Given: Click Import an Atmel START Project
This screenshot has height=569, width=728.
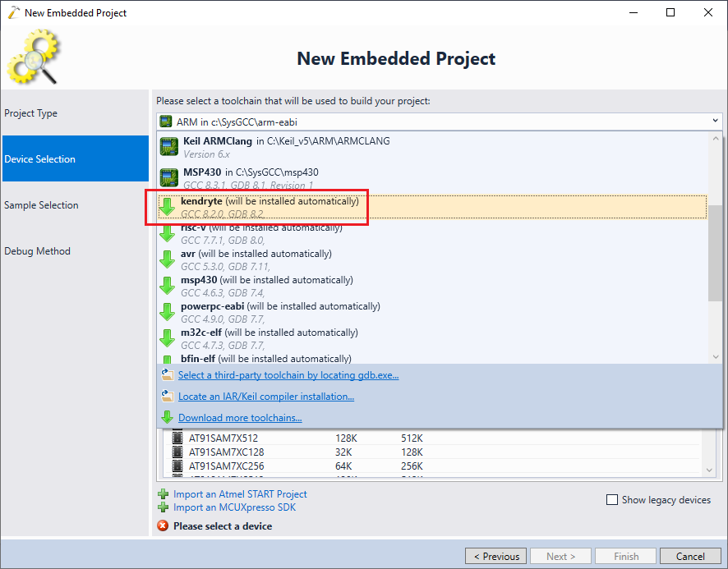Looking at the screenshot, I should click(x=240, y=494).
